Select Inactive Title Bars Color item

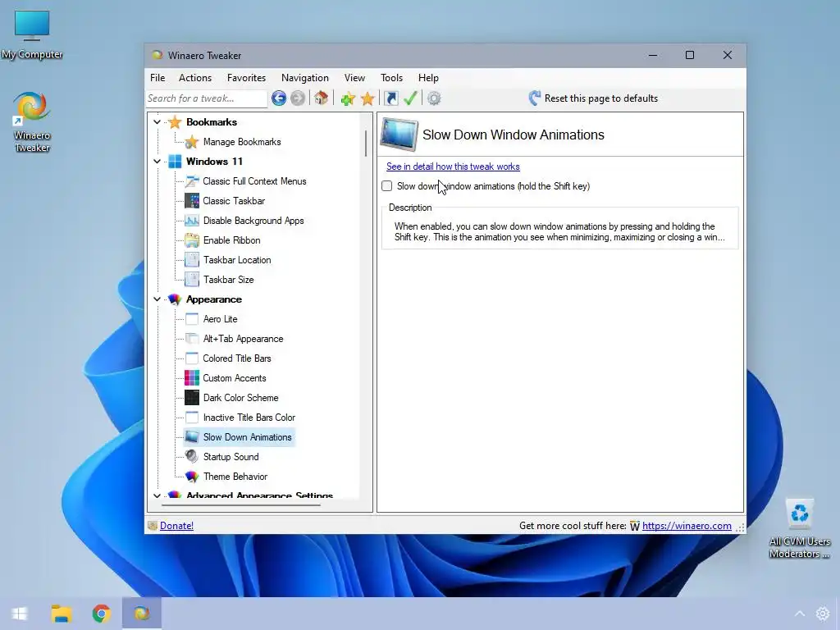tap(249, 418)
